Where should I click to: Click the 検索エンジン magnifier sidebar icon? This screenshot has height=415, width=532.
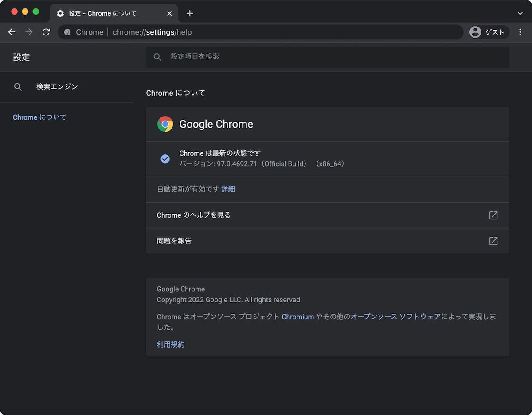(18, 87)
